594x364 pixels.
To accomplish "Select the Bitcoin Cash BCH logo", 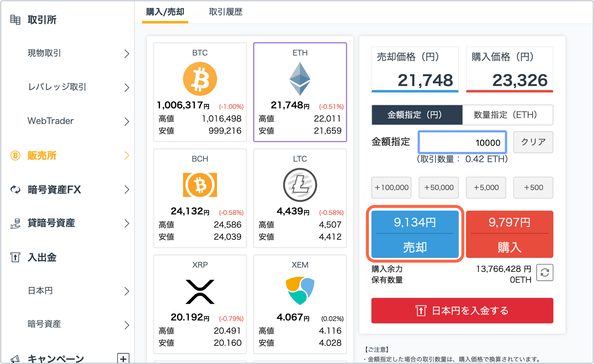I will pos(200,185).
